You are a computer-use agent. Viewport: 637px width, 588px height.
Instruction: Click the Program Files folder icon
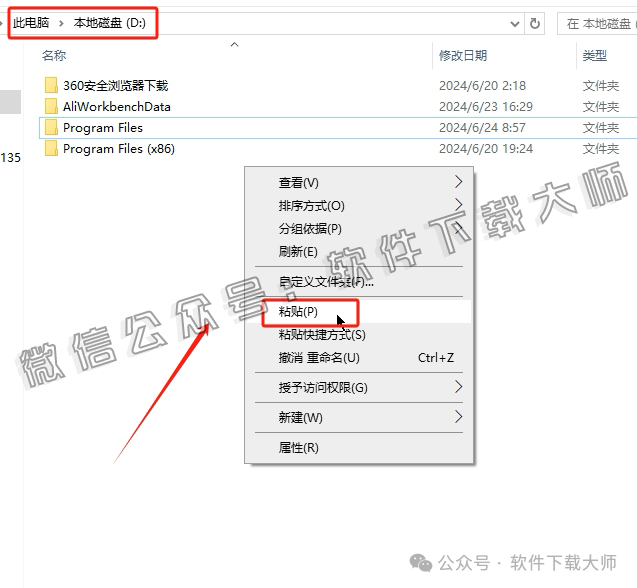(51, 128)
